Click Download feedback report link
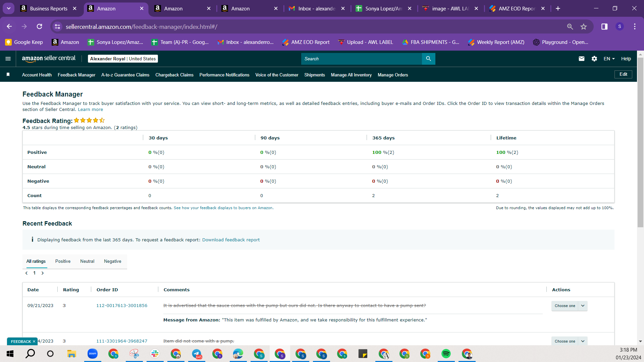This screenshot has width=644, height=362. tap(231, 240)
